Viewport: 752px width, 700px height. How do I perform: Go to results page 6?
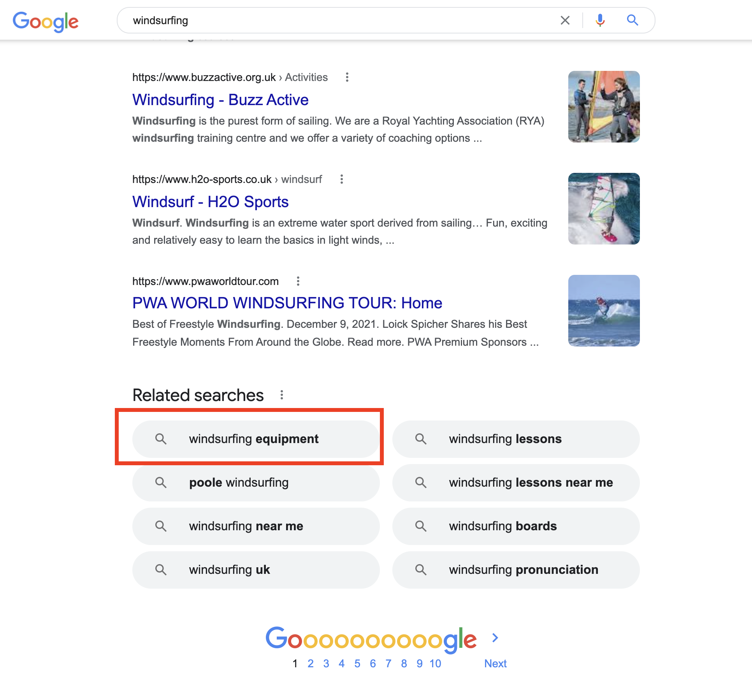[373, 663]
